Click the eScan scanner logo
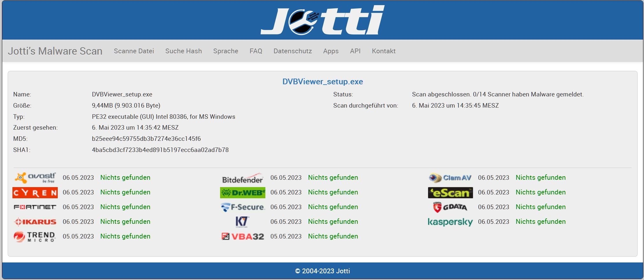The image size is (644, 280). pyautogui.click(x=450, y=193)
